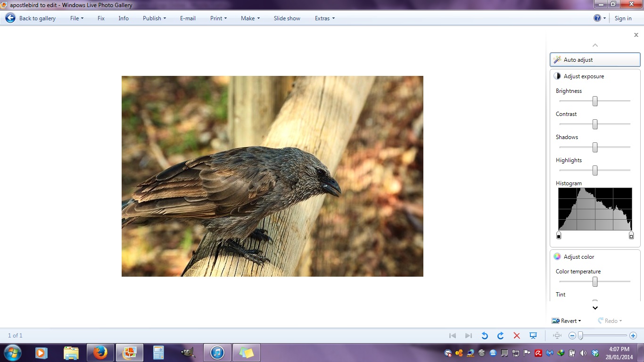This screenshot has height=362, width=644.
Task: Click the '1 of 1' photo counter
Action: [15, 336]
